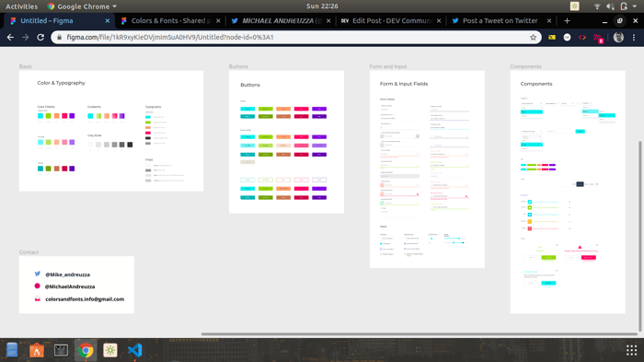Click the Activities button
Image resolution: width=644 pixels, height=362 pixels.
pyautogui.click(x=21, y=6)
